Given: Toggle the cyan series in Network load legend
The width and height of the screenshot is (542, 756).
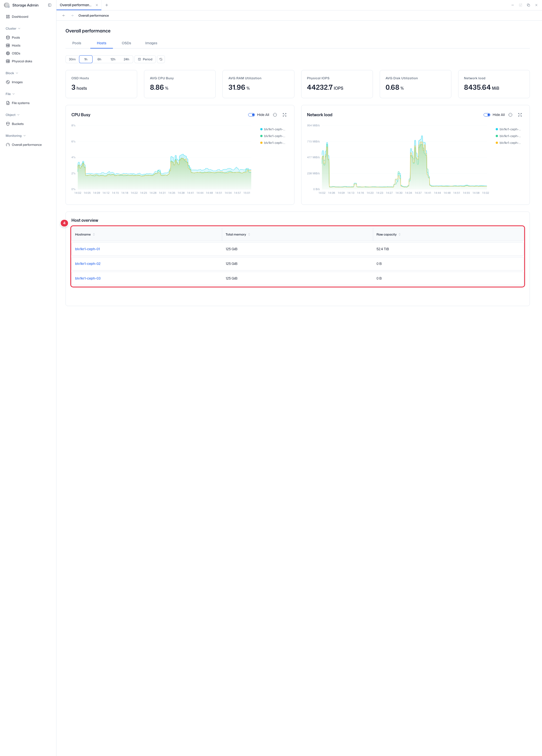Looking at the screenshot, I should pos(508,129).
